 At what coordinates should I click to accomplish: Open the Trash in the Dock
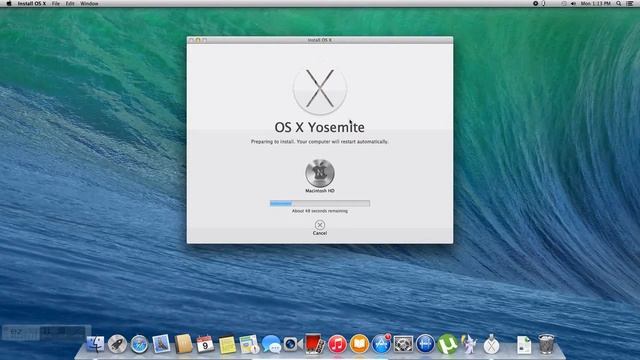pos(546,344)
